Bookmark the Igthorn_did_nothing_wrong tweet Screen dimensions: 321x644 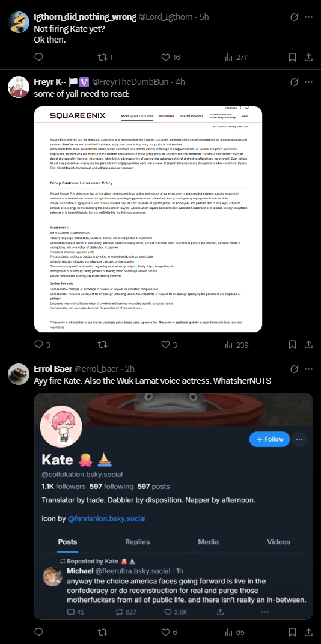tap(292, 58)
